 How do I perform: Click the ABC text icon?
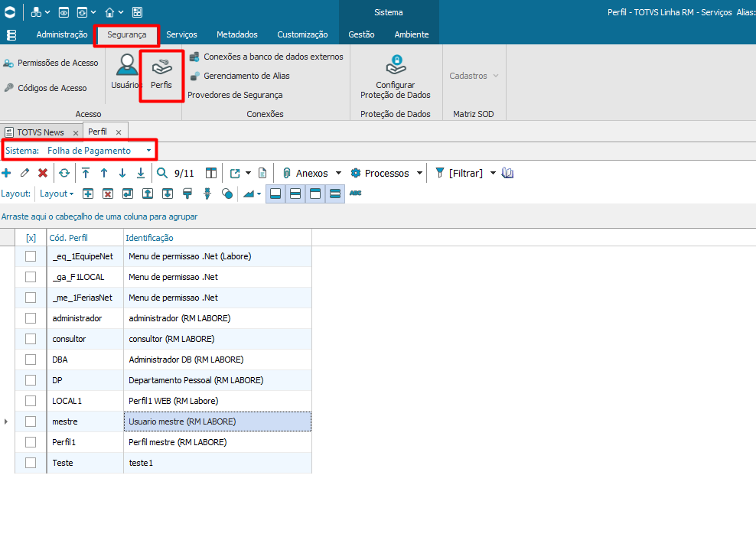355,194
